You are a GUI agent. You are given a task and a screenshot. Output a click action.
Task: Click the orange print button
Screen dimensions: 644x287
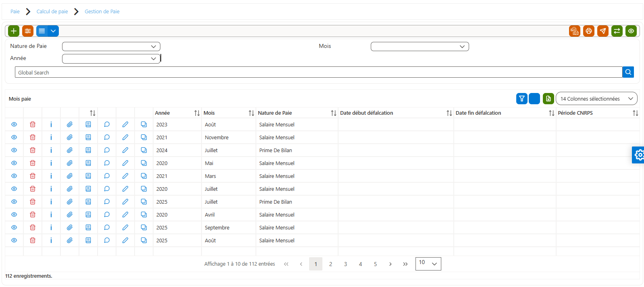coord(589,31)
